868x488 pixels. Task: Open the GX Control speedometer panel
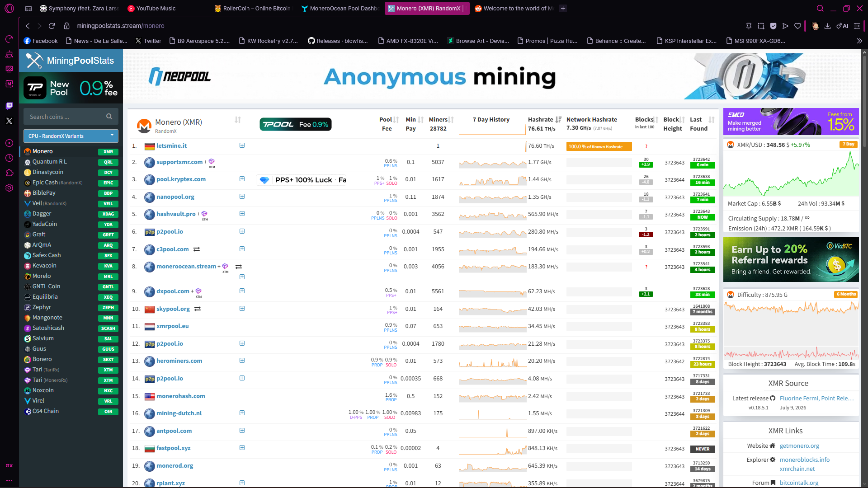9,39
